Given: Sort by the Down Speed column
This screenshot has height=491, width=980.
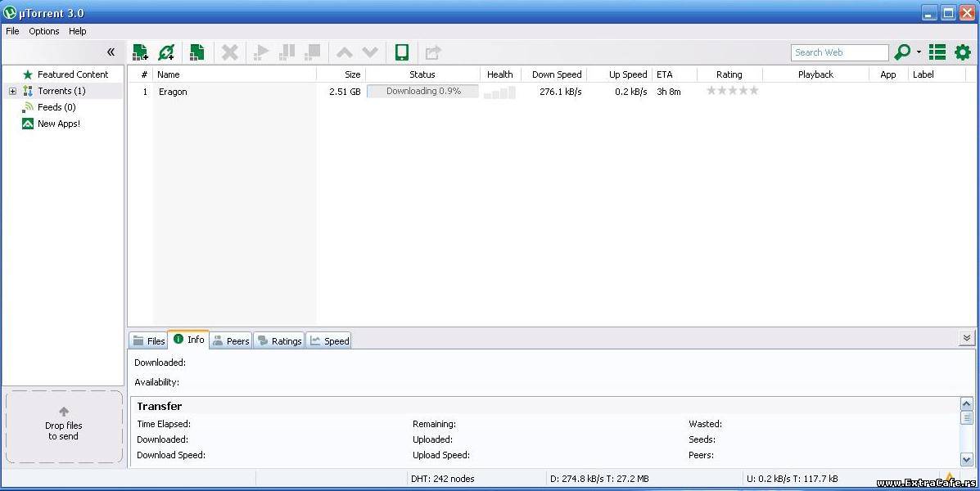Looking at the screenshot, I should tap(553, 74).
